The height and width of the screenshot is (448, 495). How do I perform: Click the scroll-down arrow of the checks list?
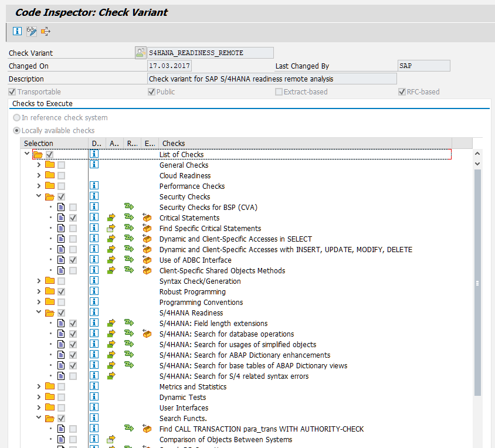[x=477, y=164]
